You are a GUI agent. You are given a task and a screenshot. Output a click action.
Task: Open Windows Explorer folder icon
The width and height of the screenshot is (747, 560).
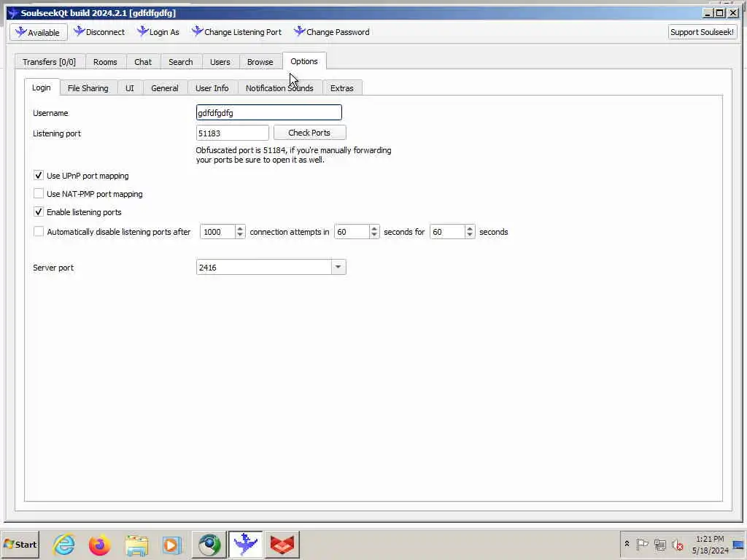(136, 545)
